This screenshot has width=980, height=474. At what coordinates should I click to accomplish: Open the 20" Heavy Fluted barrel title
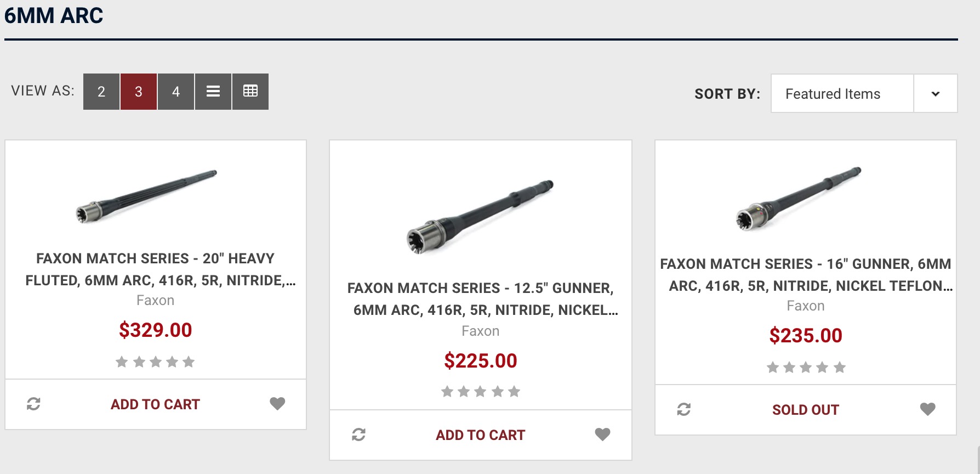point(156,269)
